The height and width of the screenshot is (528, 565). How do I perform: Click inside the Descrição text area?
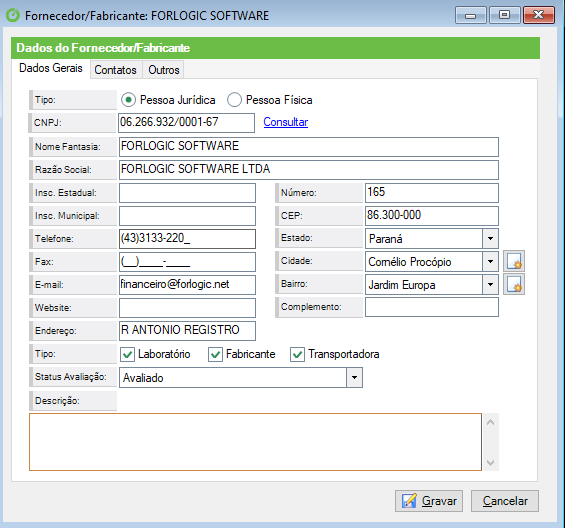(x=255, y=442)
